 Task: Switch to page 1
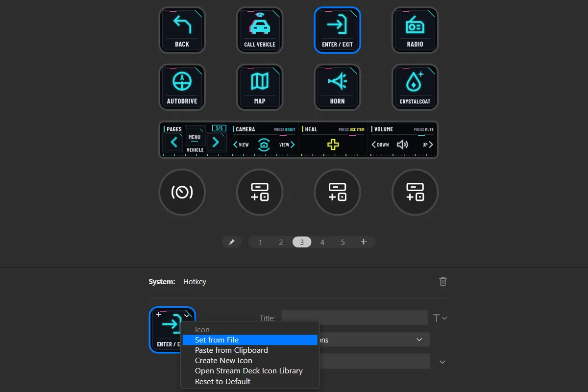260,242
